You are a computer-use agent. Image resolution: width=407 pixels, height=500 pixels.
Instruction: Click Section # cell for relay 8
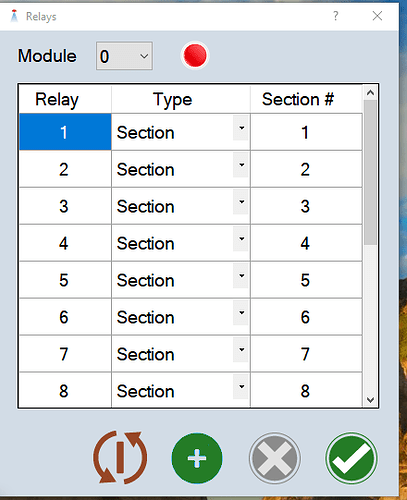pos(306,390)
